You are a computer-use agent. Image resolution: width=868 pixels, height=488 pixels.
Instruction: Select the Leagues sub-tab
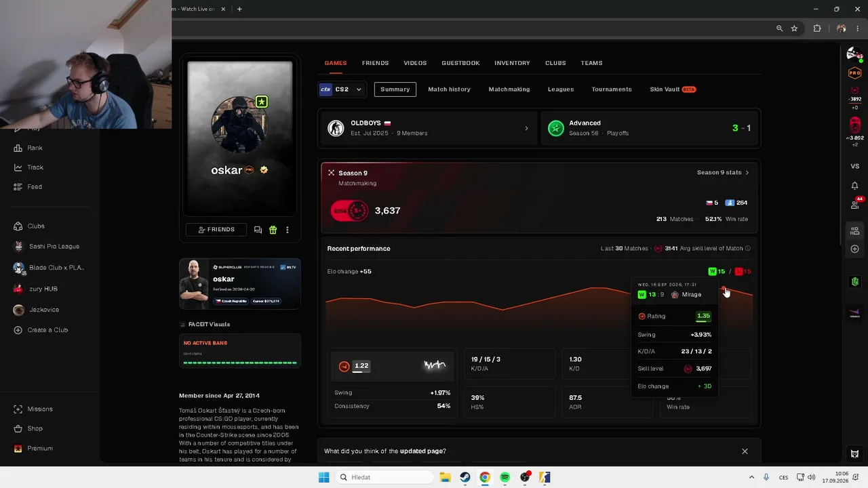pos(561,89)
